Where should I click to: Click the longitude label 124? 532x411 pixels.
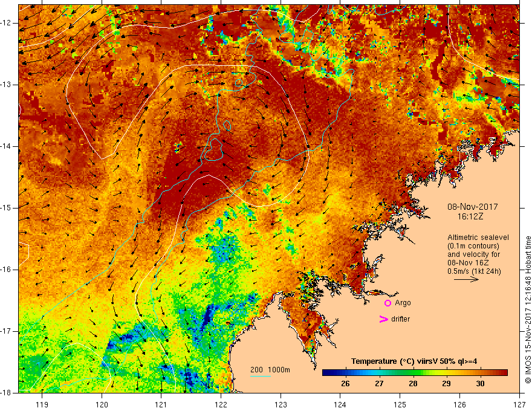coord(340,404)
